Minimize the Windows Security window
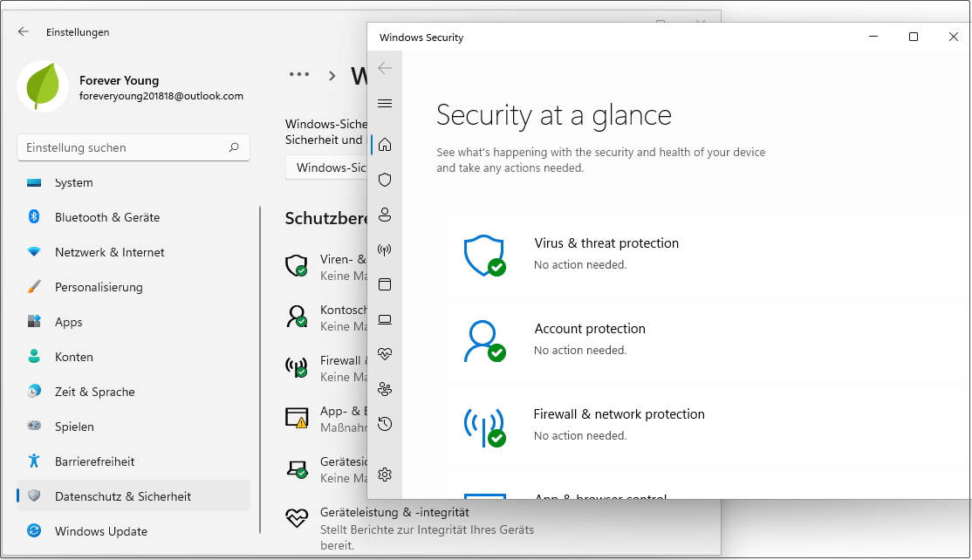 coord(873,37)
